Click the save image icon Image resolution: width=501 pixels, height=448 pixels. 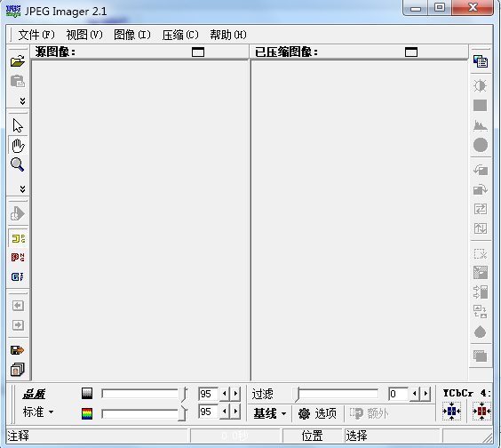(x=17, y=350)
